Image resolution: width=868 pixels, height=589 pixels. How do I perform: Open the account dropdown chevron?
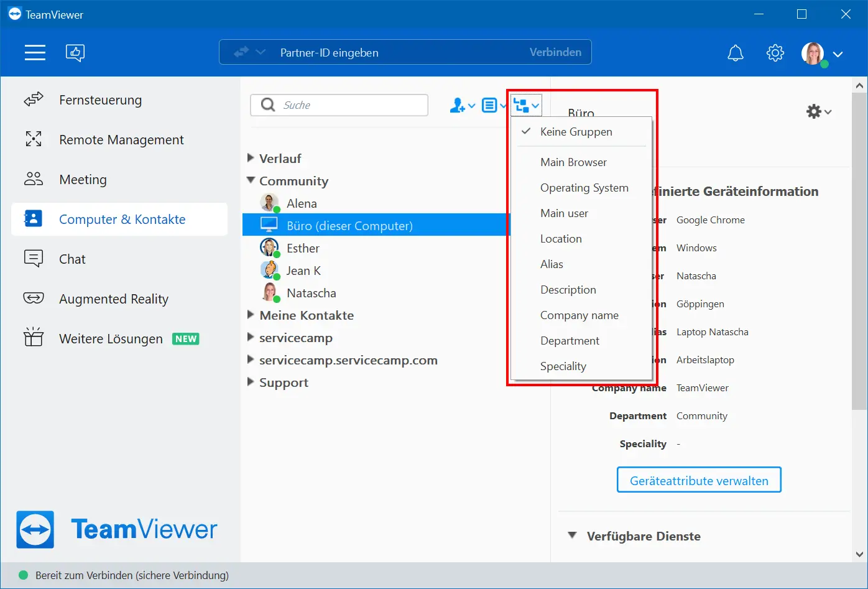[838, 54]
